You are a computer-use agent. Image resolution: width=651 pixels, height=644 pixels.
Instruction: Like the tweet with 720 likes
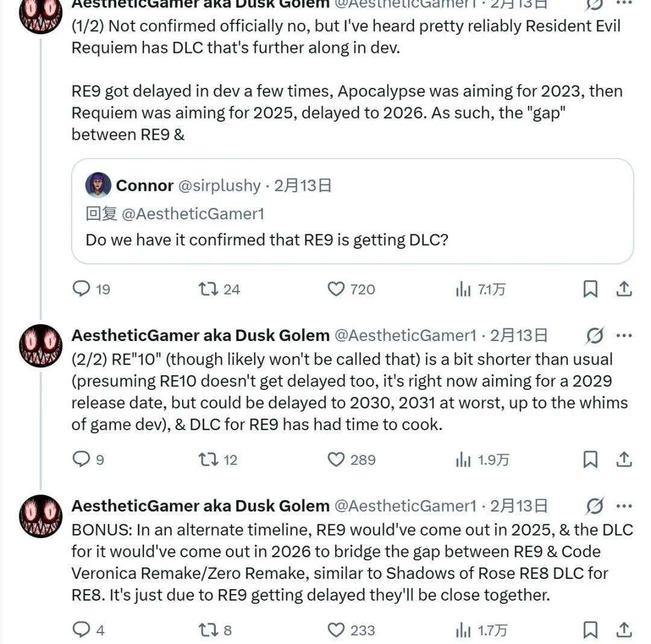[336, 289]
